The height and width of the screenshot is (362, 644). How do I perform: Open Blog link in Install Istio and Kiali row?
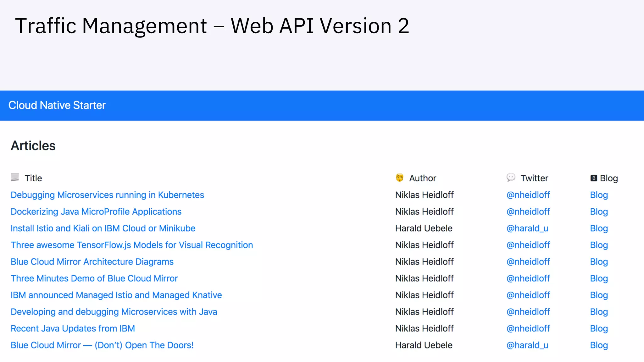599,228
